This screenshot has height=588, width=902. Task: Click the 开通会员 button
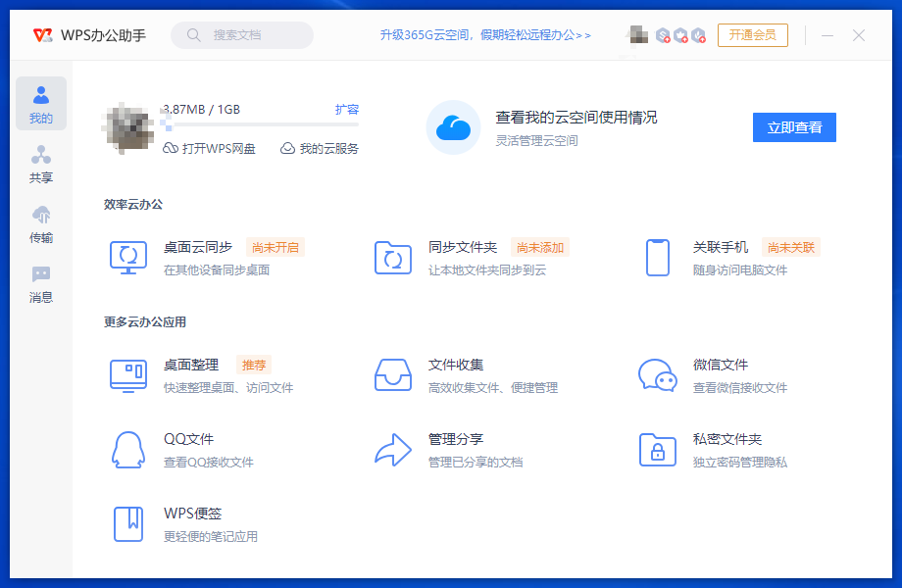tap(752, 35)
